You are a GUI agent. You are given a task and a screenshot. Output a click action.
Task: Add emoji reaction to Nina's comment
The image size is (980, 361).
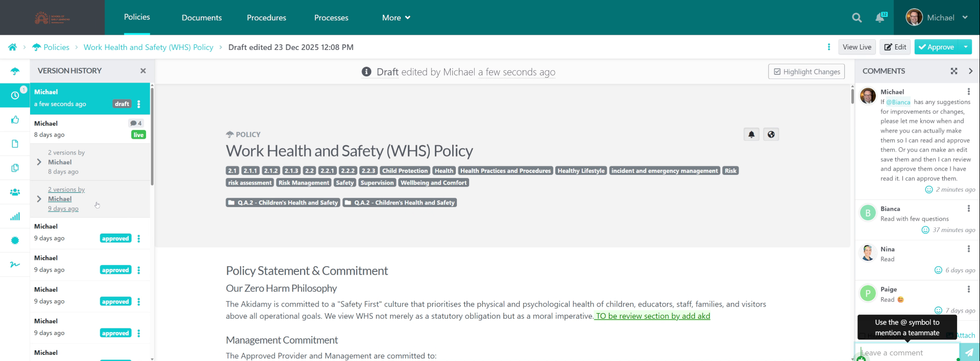[938, 270]
